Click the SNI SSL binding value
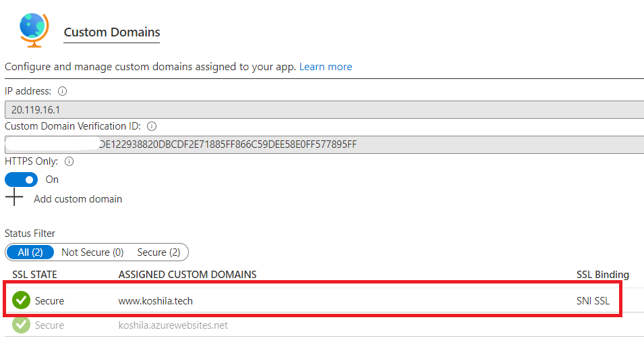 coord(593,301)
